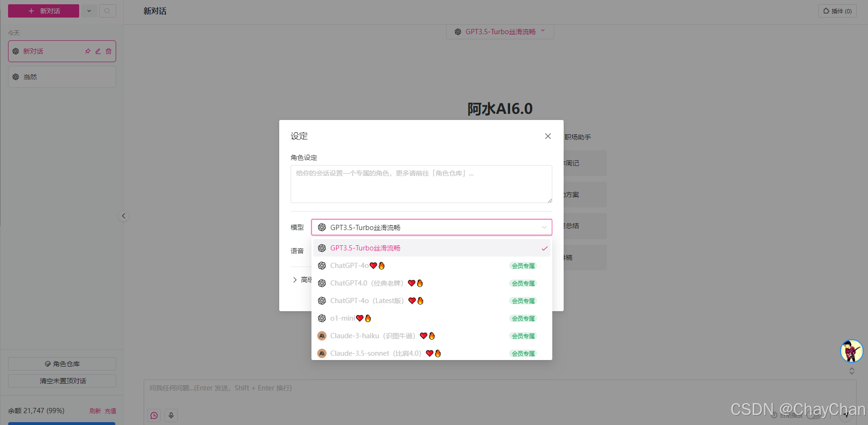Delete the 新对话 conversation with the trash icon
This screenshot has height=425, width=868.
click(x=109, y=51)
